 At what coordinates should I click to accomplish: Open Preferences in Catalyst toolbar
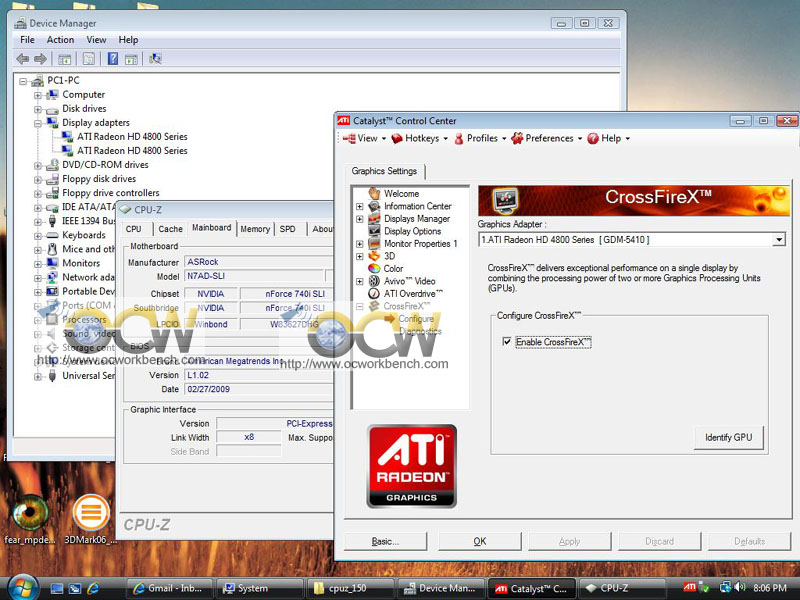click(x=546, y=138)
